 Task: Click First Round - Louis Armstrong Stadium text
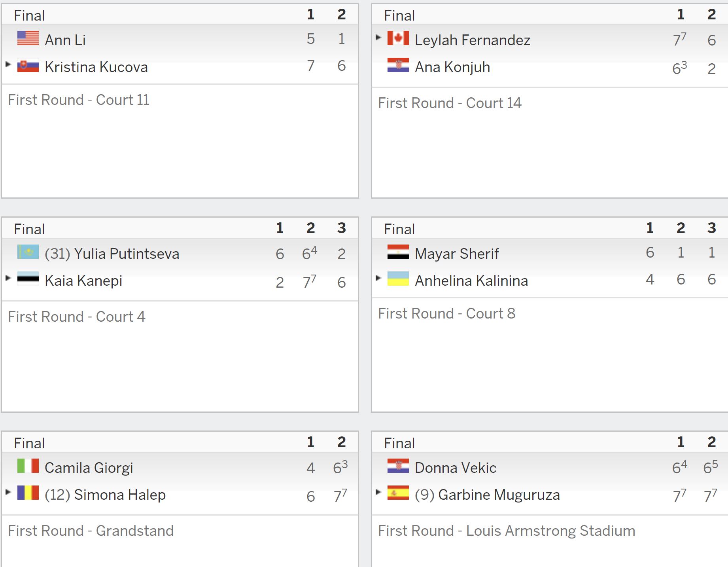click(507, 531)
